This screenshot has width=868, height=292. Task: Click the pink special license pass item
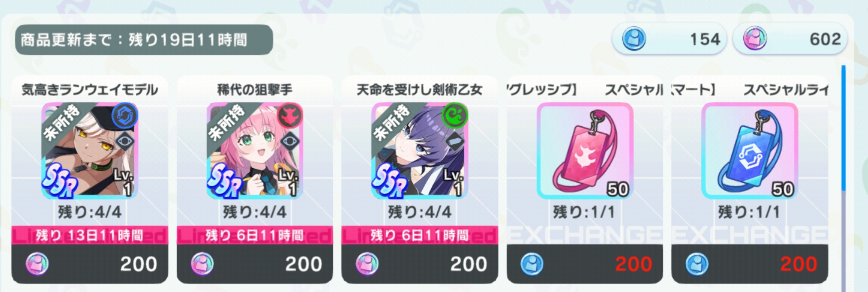point(584,150)
